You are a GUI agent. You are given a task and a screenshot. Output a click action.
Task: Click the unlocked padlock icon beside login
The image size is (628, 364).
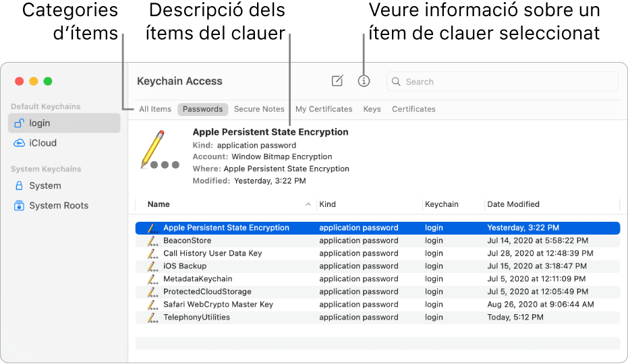tap(19, 123)
